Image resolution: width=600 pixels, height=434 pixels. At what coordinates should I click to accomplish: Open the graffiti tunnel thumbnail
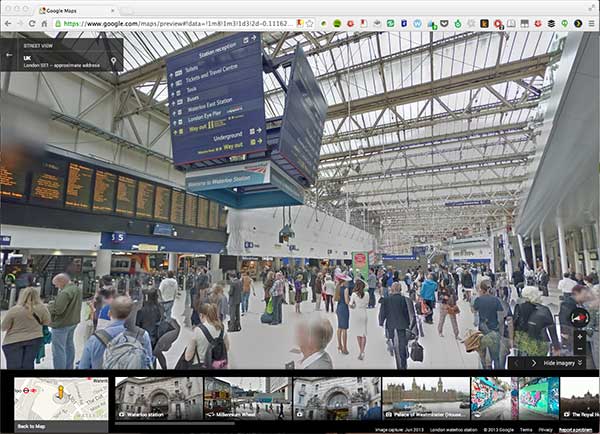pos(515,398)
